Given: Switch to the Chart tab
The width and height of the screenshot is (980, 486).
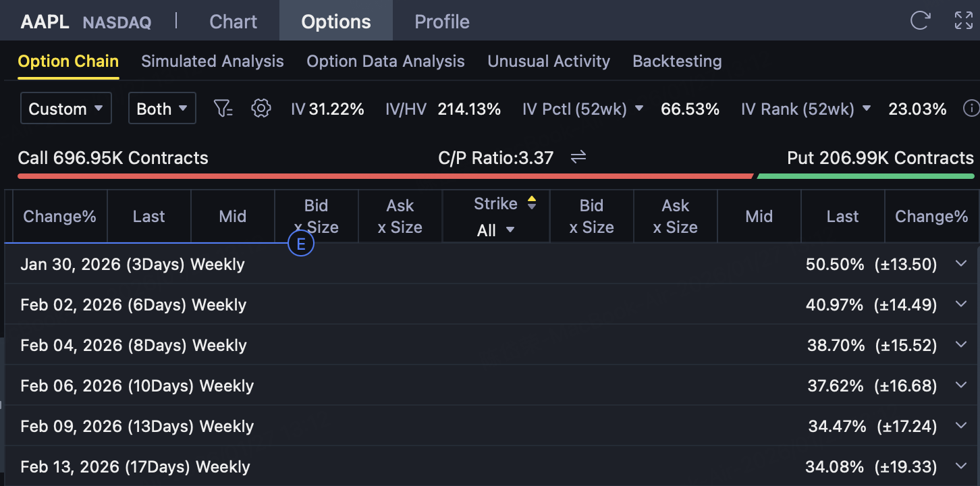Looking at the screenshot, I should click(234, 22).
